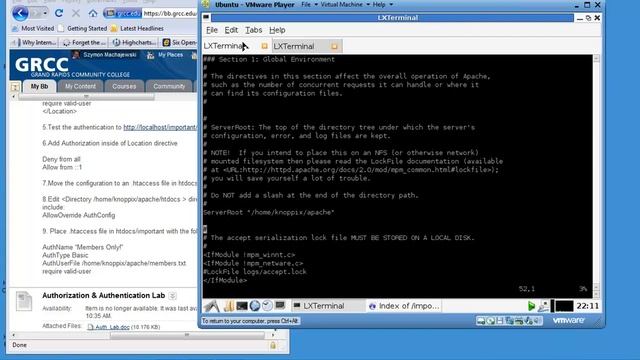This screenshot has height=360, width=640.
Task: Click the padlock icon in browser status bar
Action: click(x=273, y=345)
